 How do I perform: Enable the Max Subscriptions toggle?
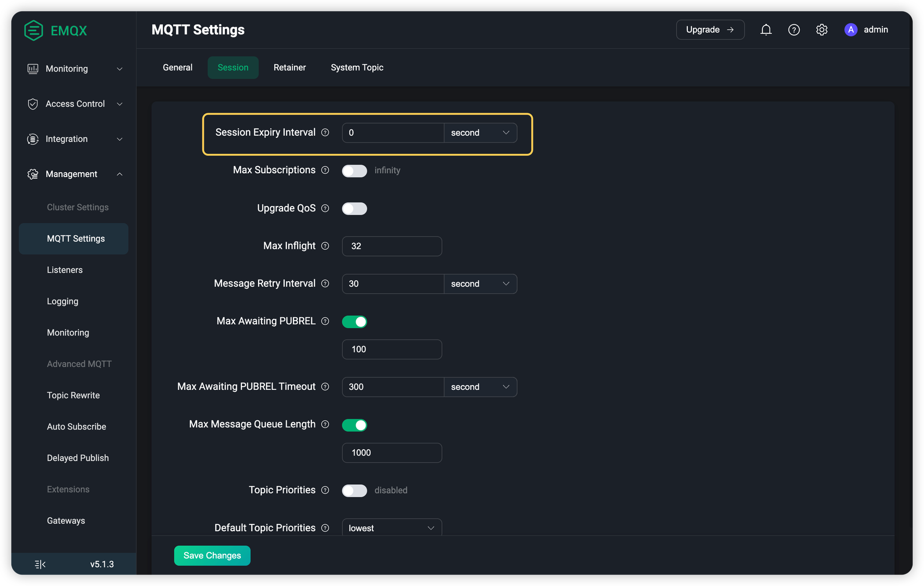[355, 171]
